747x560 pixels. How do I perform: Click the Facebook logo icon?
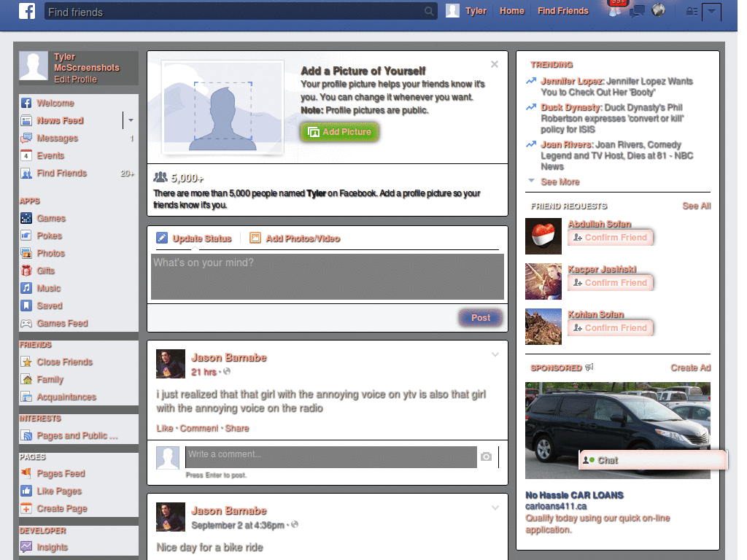(27, 10)
